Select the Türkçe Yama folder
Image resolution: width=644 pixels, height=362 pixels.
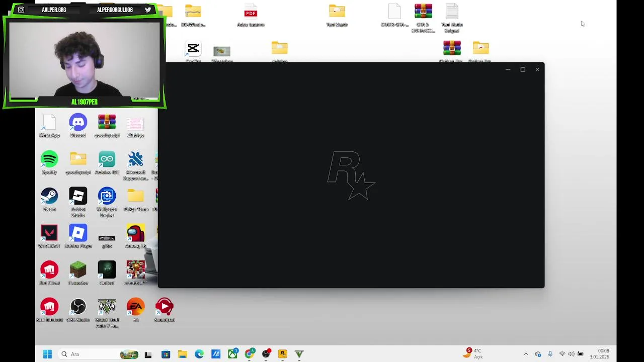135,199
